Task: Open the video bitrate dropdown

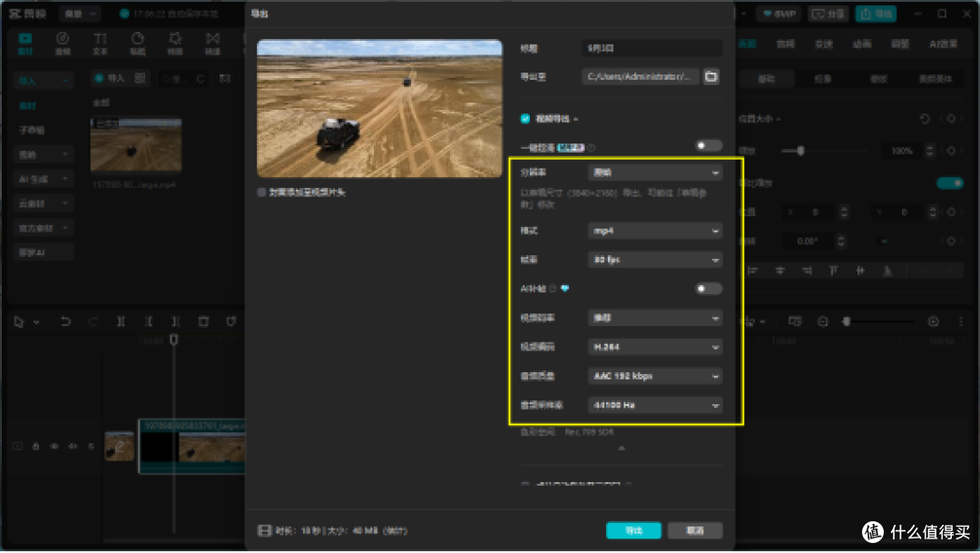Action: pyautogui.click(x=655, y=318)
